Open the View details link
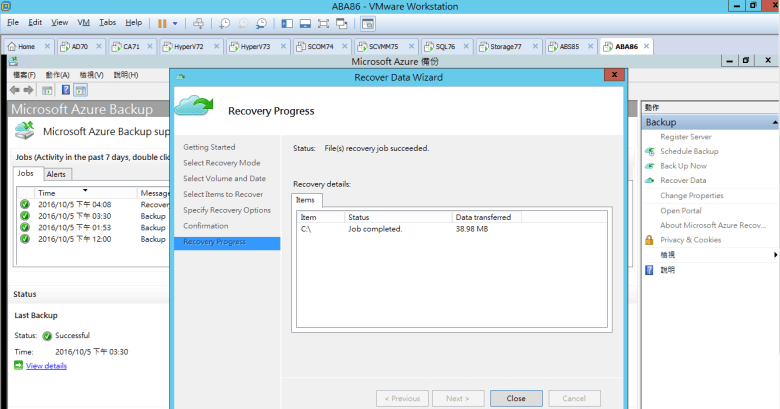Image resolution: width=780 pixels, height=409 pixels. coord(46,366)
